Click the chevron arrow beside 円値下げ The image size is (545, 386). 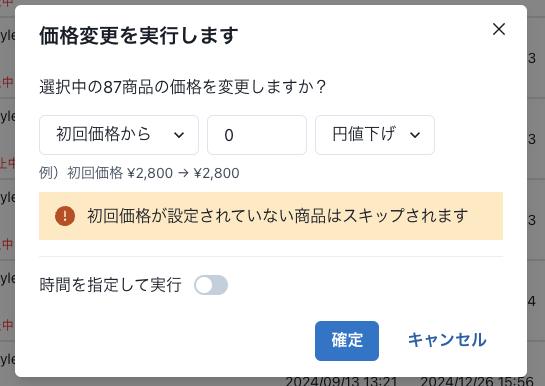coord(415,135)
